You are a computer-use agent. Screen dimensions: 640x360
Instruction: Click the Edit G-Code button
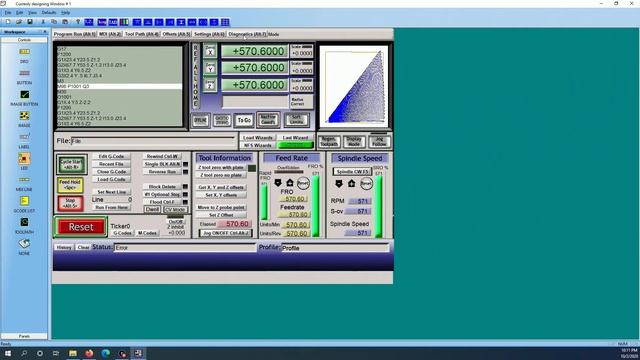coord(111,156)
